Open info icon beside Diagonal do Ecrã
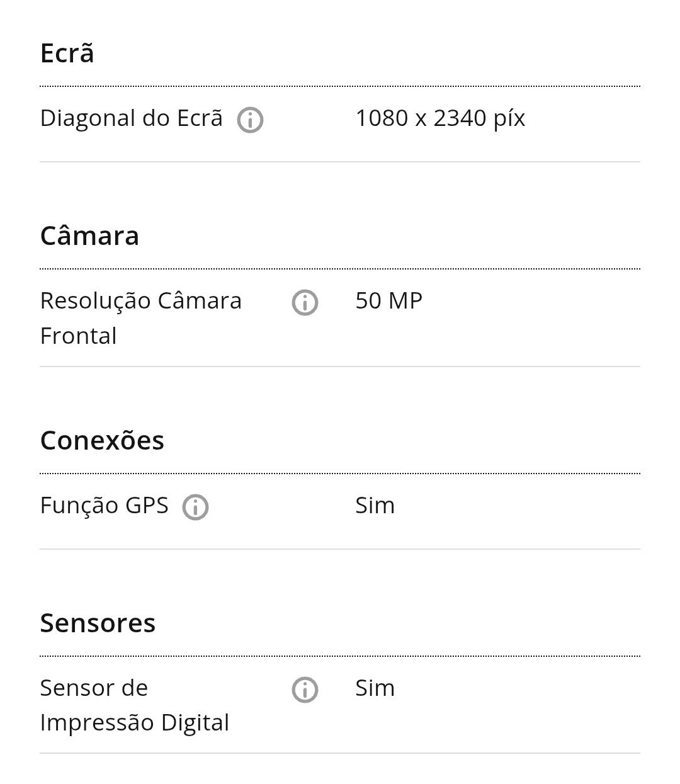Image resolution: width=680 pixels, height=784 pixels. pos(250,120)
